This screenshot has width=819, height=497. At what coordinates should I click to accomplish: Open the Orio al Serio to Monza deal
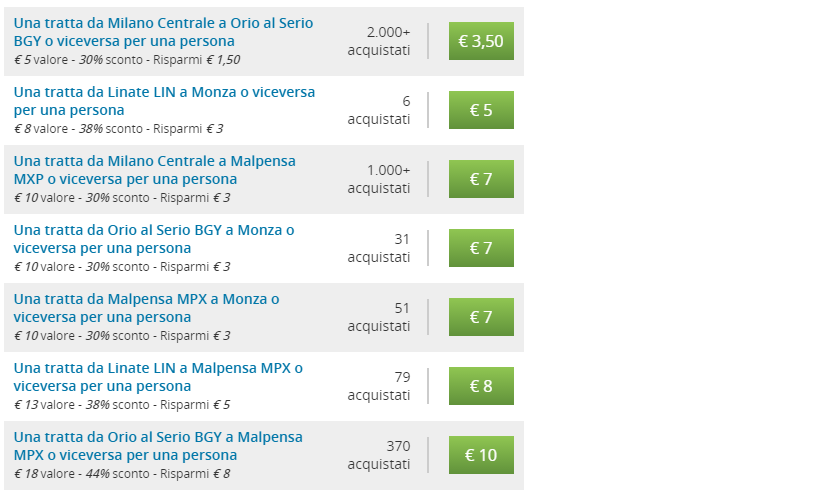click(154, 239)
